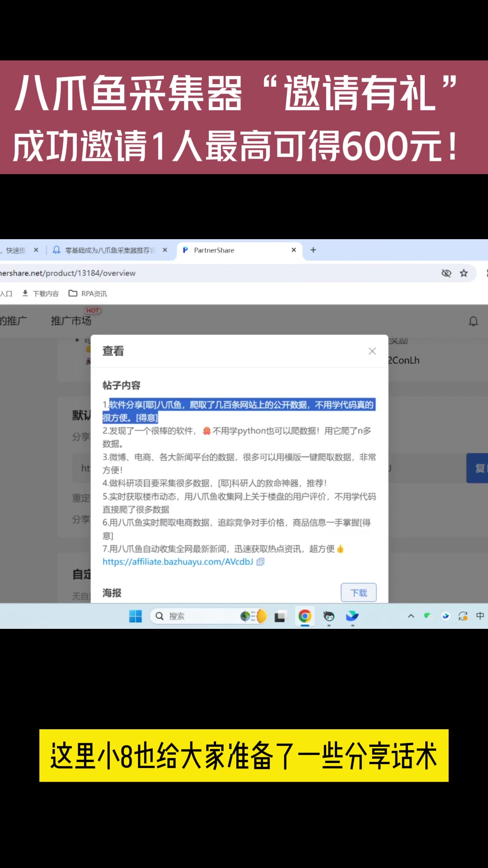The height and width of the screenshot is (868, 488).
Task: Click the blue round tray icon
Action: pyautogui.click(x=446, y=616)
